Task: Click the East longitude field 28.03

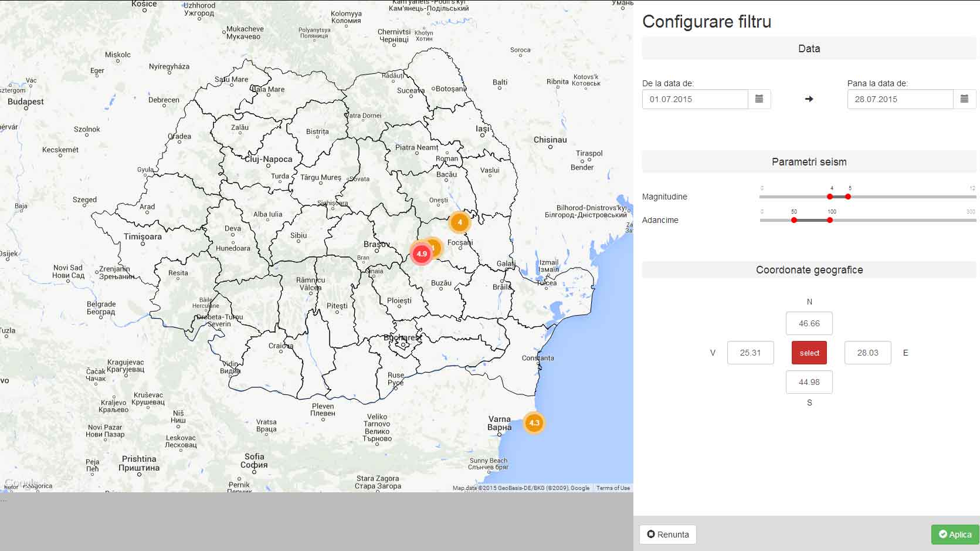Action: click(x=867, y=353)
